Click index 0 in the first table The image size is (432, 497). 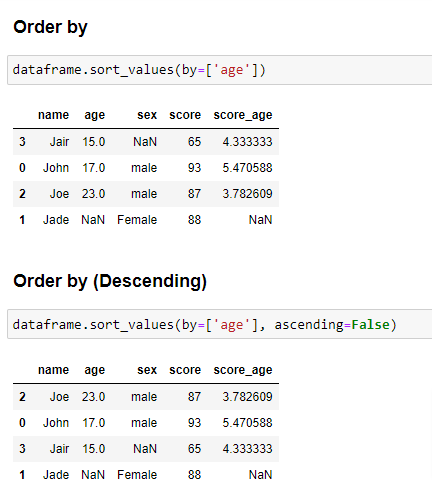coord(22,168)
